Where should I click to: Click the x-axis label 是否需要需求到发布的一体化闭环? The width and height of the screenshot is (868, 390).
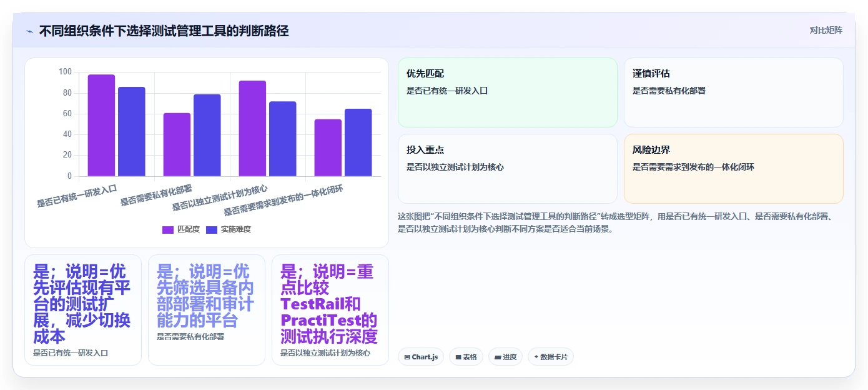[x=284, y=200]
